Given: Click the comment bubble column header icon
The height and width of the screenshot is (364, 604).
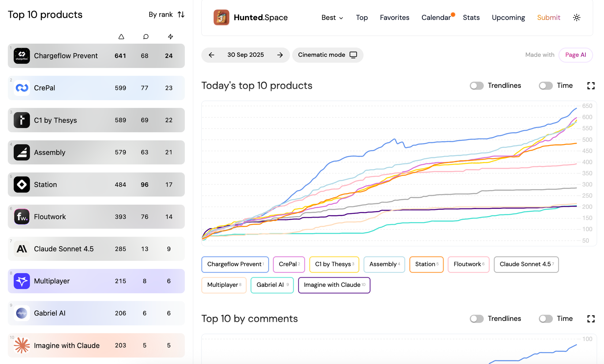Looking at the screenshot, I should tap(146, 36).
